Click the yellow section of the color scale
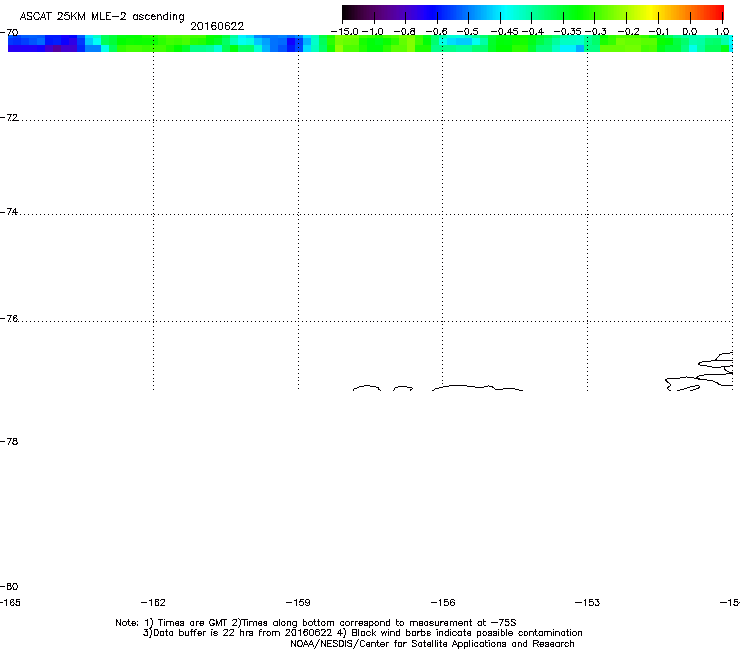Viewport: 740px width, 650px height. (x=651, y=13)
